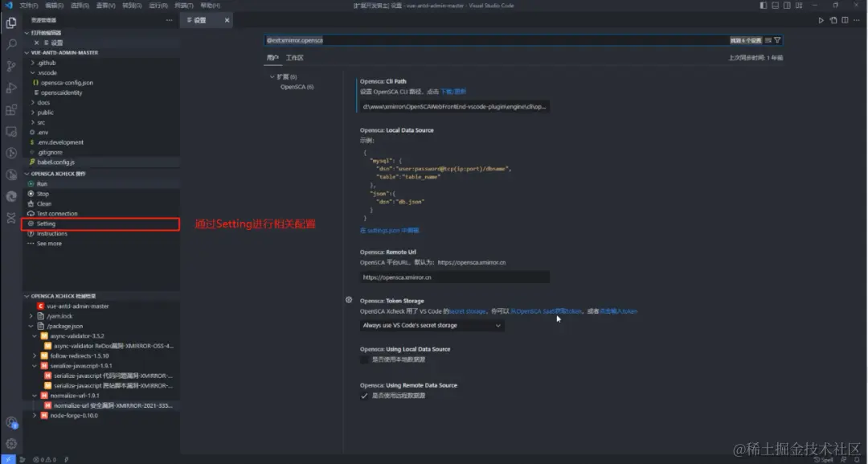This screenshot has width=868, height=464.
Task: Enable Using Local Data Source checkbox
Action: click(x=364, y=360)
